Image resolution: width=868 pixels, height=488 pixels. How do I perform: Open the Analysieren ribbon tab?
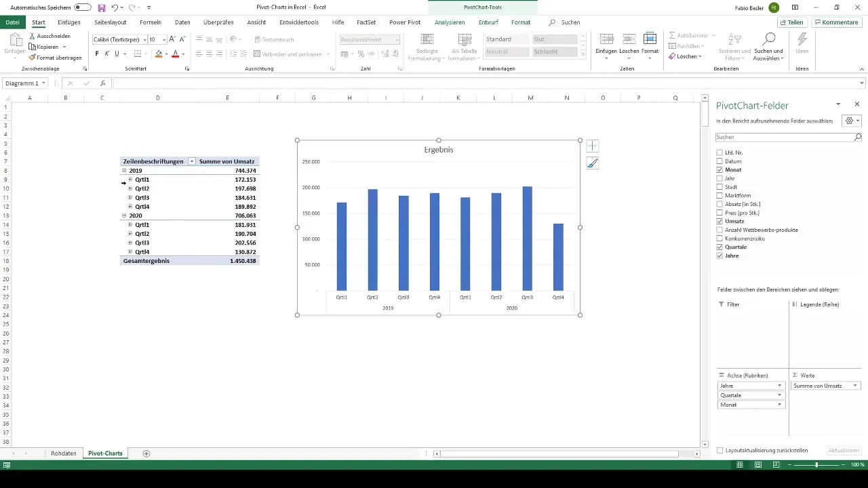[x=450, y=22]
